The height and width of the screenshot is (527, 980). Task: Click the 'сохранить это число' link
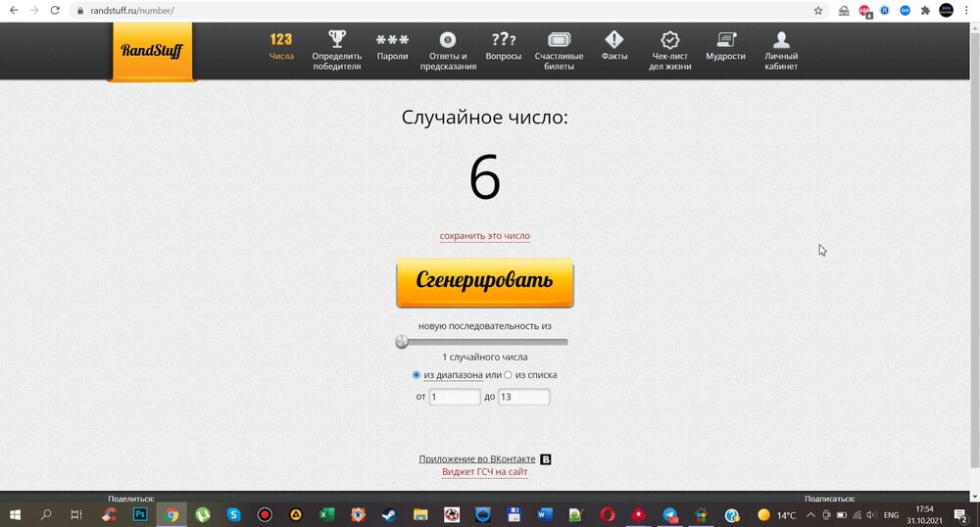484,236
